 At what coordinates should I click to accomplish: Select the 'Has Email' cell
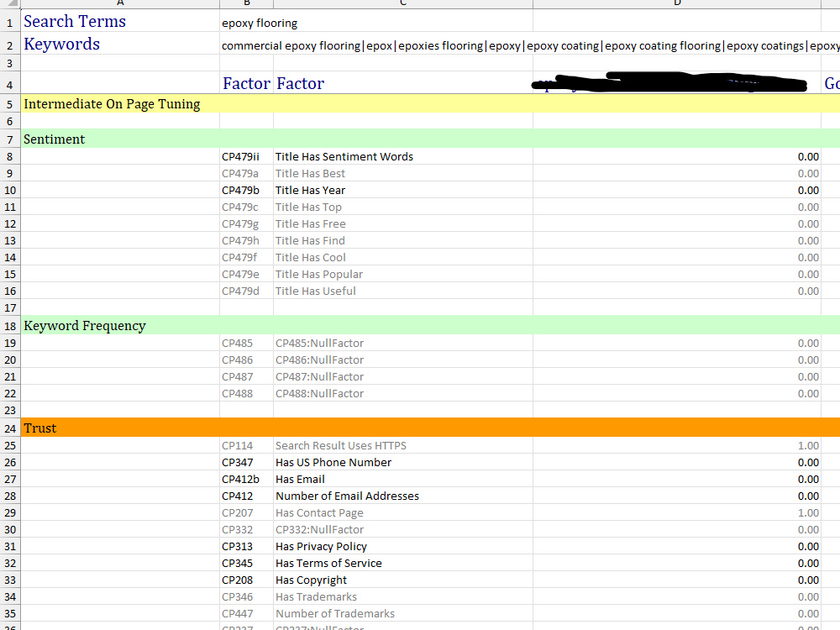(403, 479)
